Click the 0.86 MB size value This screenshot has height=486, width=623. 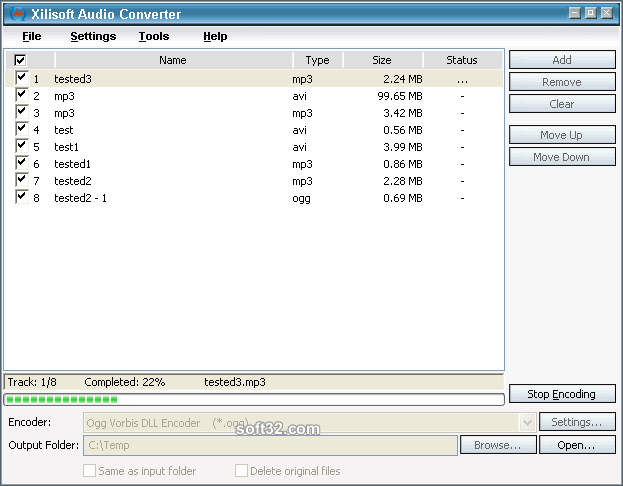pyautogui.click(x=402, y=164)
